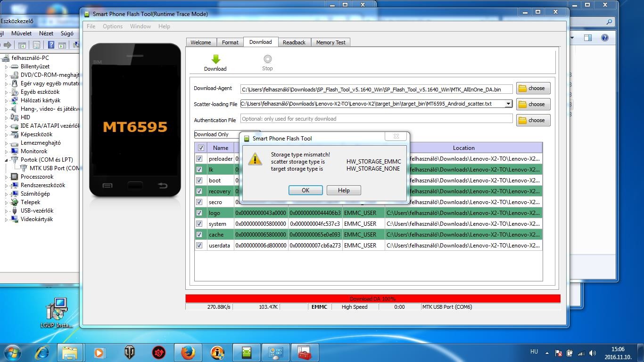The width and height of the screenshot is (644, 362).
Task: Click choose button for Scatter-loading File
Action: [533, 104]
